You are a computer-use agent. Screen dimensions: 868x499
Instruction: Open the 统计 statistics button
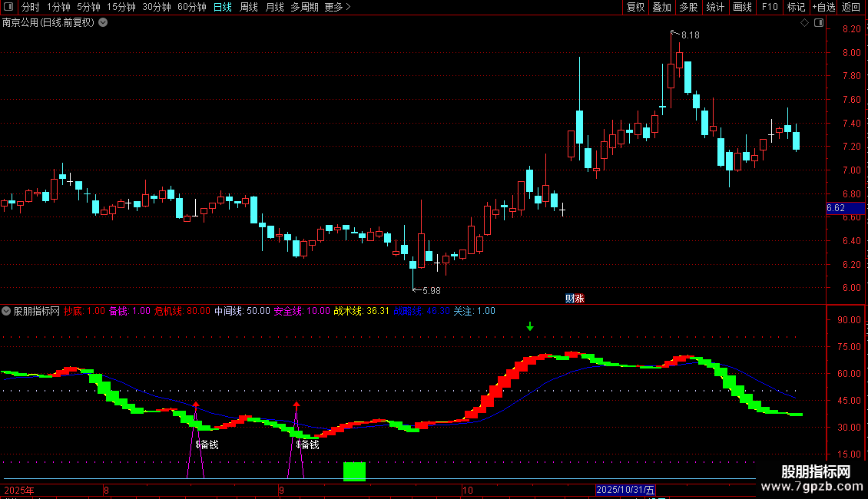(x=715, y=7)
